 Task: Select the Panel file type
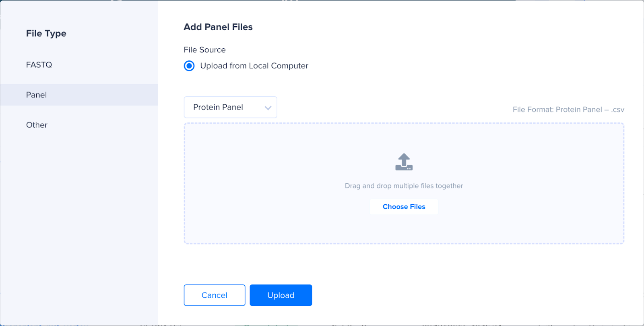[79, 95]
